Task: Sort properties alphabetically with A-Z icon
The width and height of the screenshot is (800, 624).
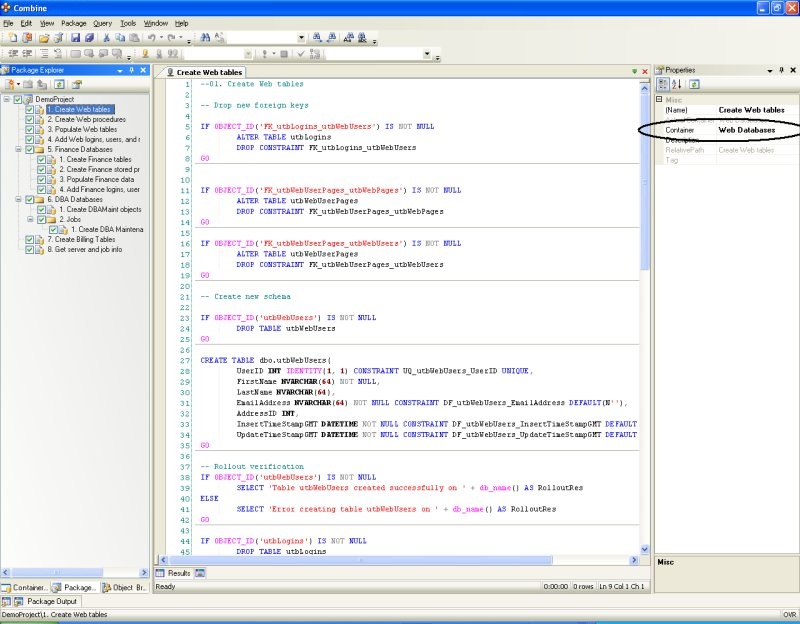Action: tap(676, 84)
